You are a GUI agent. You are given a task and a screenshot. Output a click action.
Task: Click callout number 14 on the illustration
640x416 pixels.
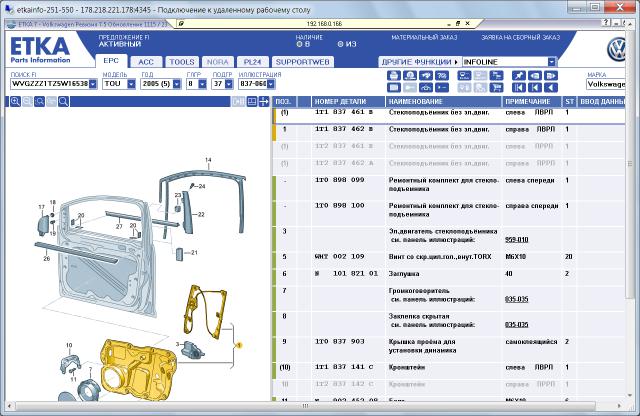(x=208, y=160)
